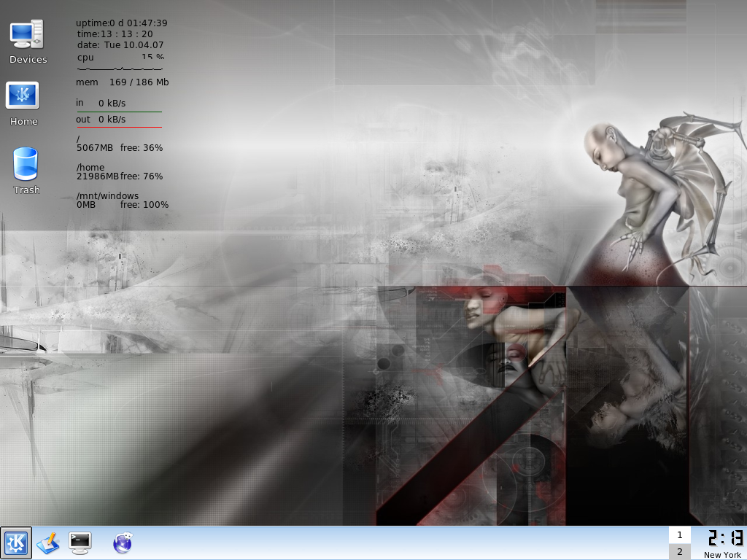Launch the Konsole terminal panel icon
The image size is (747, 560).
pos(80,542)
